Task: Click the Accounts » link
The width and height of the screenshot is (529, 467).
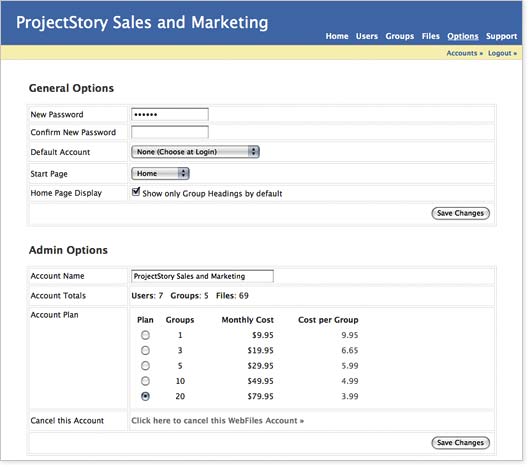Action: tap(465, 53)
